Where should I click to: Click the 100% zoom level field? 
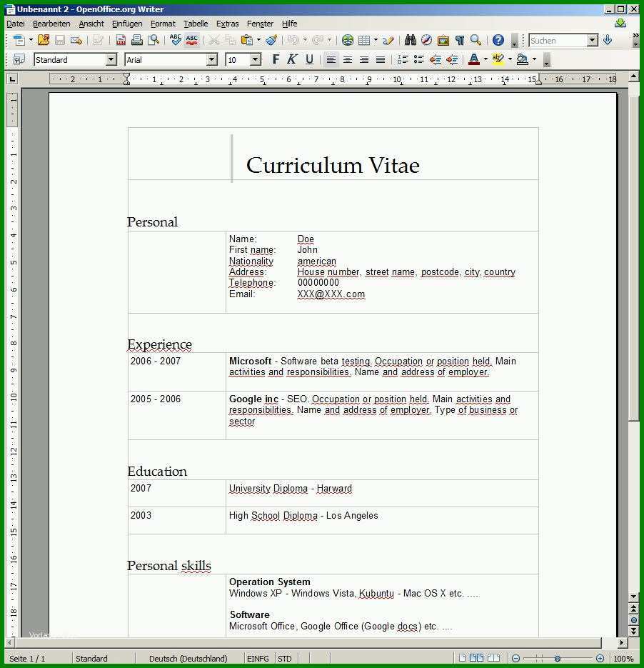tap(623, 659)
